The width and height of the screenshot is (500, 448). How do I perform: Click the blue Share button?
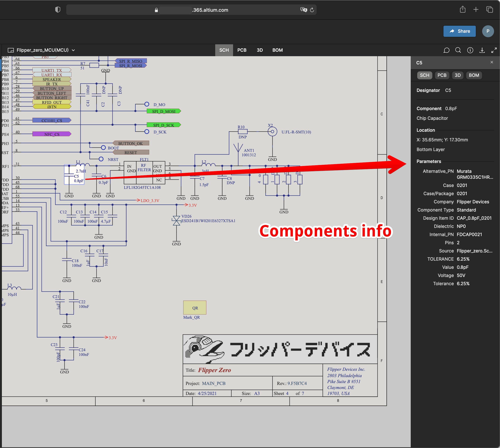click(x=459, y=31)
